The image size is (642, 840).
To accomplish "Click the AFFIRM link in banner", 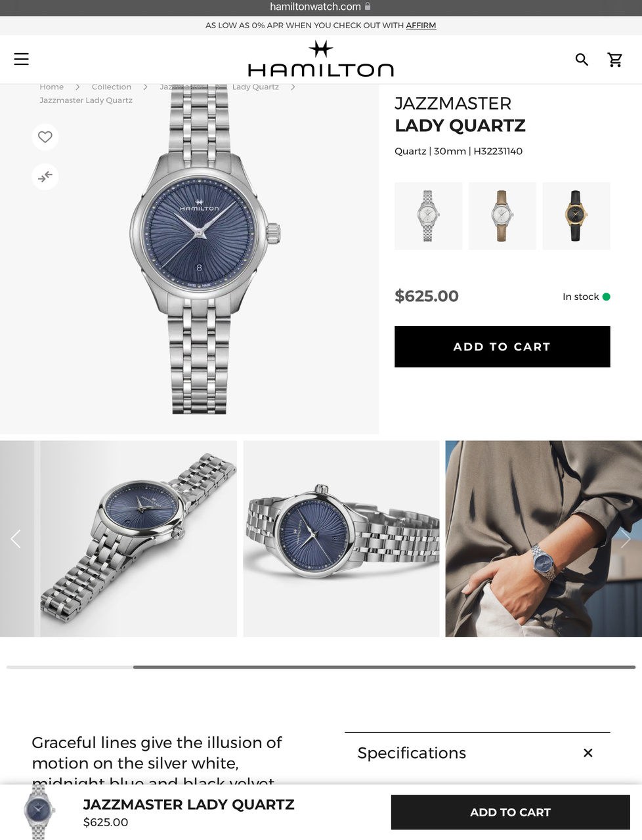I will pos(421,26).
